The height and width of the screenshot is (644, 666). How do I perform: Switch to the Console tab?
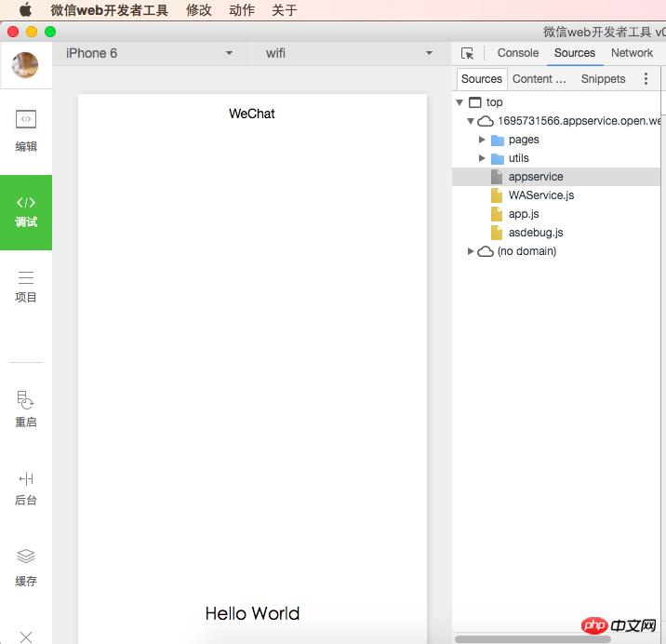(518, 53)
